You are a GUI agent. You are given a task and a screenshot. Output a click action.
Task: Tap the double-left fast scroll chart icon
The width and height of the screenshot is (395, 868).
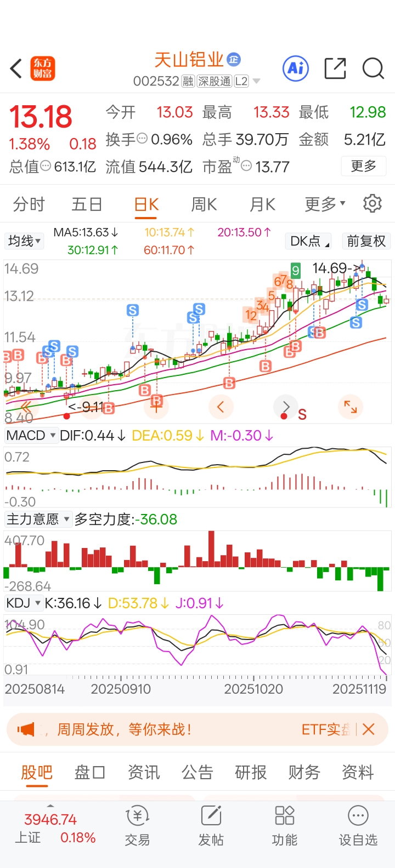point(26,407)
